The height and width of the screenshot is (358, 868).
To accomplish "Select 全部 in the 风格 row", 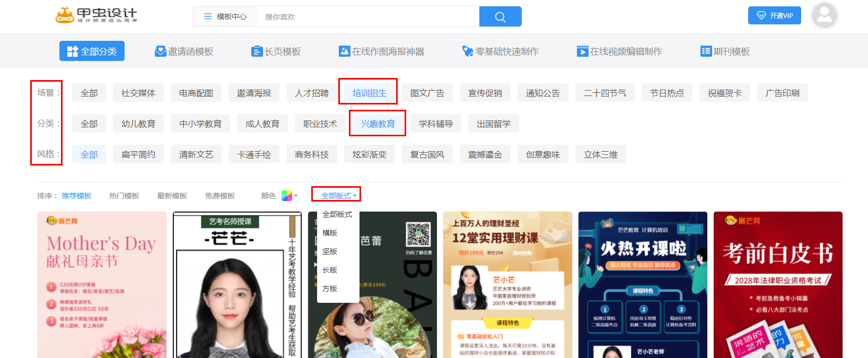I will (89, 154).
